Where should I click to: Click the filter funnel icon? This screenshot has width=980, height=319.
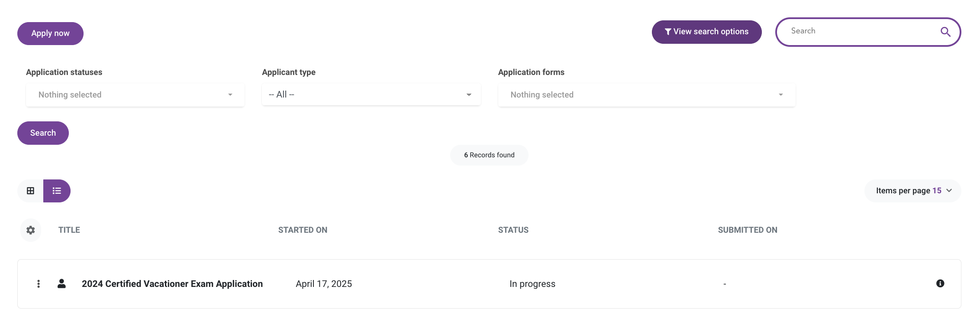coord(668,32)
